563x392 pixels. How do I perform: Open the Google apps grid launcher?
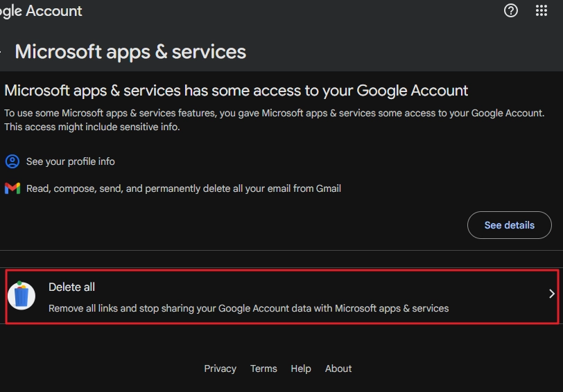pyautogui.click(x=541, y=11)
